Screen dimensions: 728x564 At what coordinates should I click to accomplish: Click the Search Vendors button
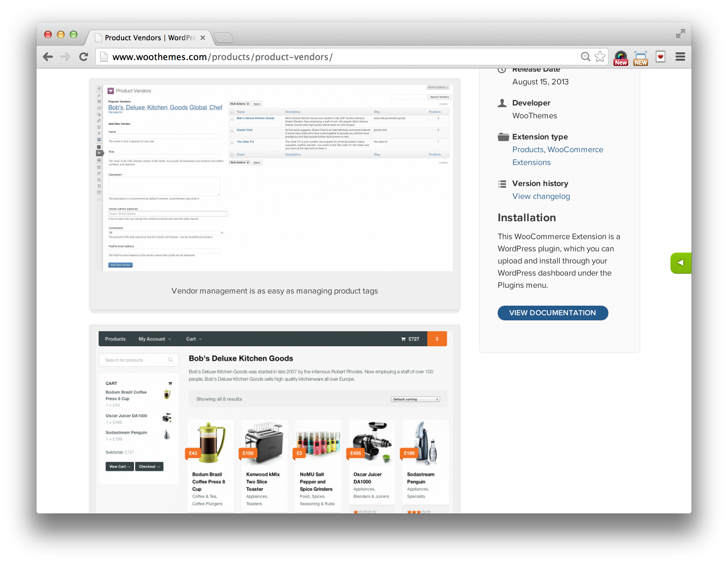pos(439,97)
